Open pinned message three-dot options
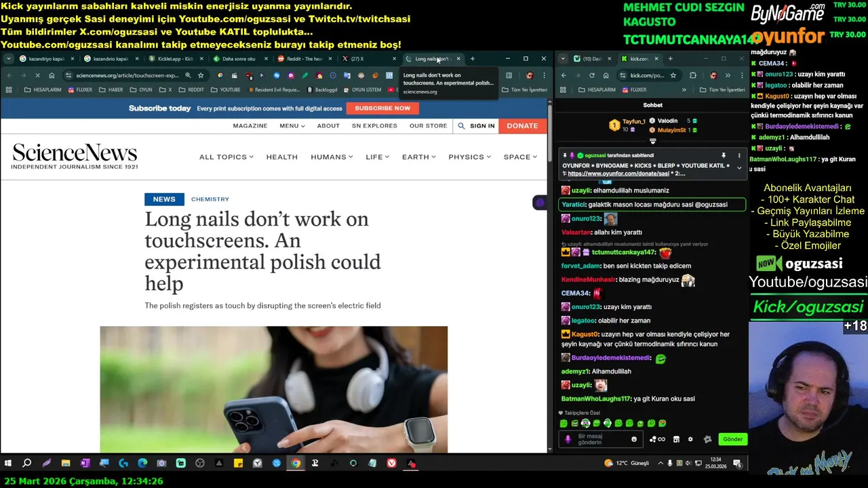Screen dimensions: 868x488 (x=739, y=155)
